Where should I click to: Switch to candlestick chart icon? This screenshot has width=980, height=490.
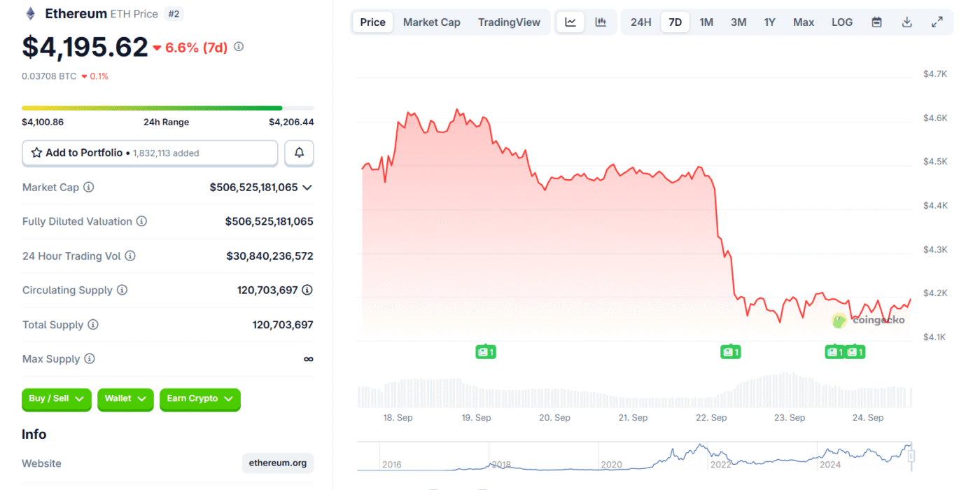[601, 22]
